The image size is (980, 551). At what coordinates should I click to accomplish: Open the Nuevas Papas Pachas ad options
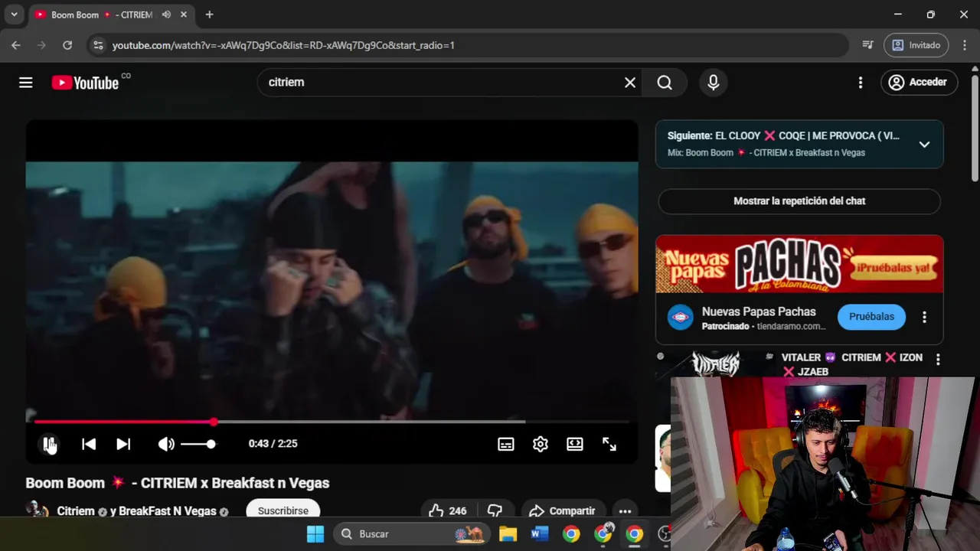925,317
